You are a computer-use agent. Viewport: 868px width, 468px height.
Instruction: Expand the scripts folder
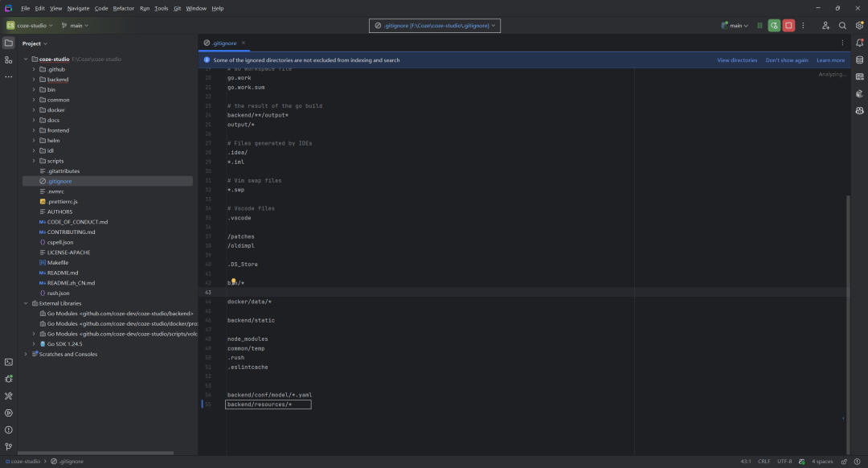click(34, 161)
